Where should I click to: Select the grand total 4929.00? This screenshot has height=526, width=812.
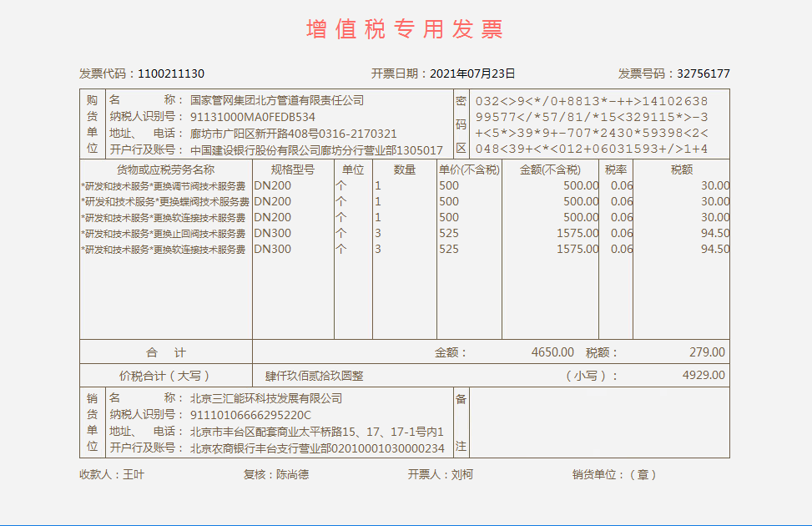pyautogui.click(x=704, y=375)
